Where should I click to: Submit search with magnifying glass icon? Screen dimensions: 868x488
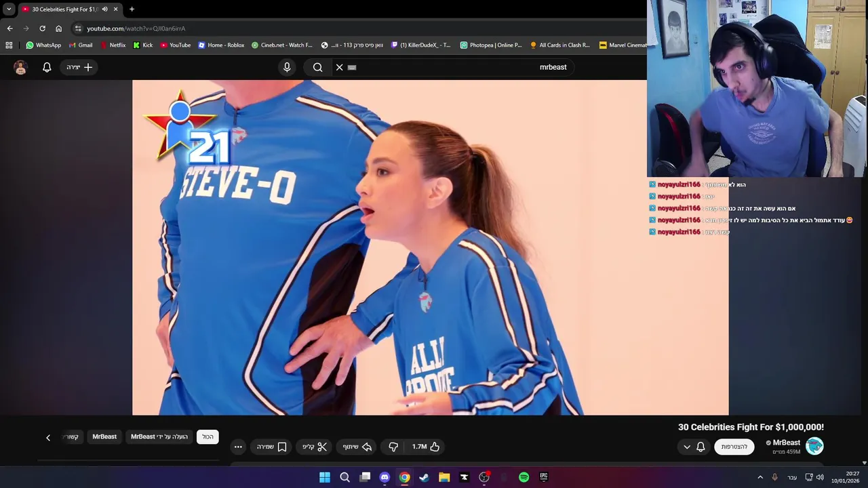pos(317,67)
